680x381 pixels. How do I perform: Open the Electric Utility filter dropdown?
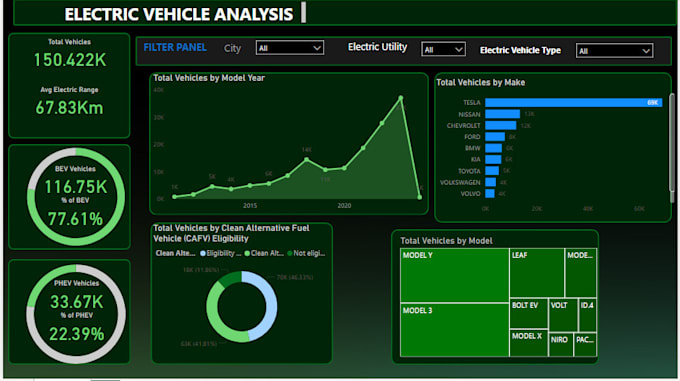point(443,49)
